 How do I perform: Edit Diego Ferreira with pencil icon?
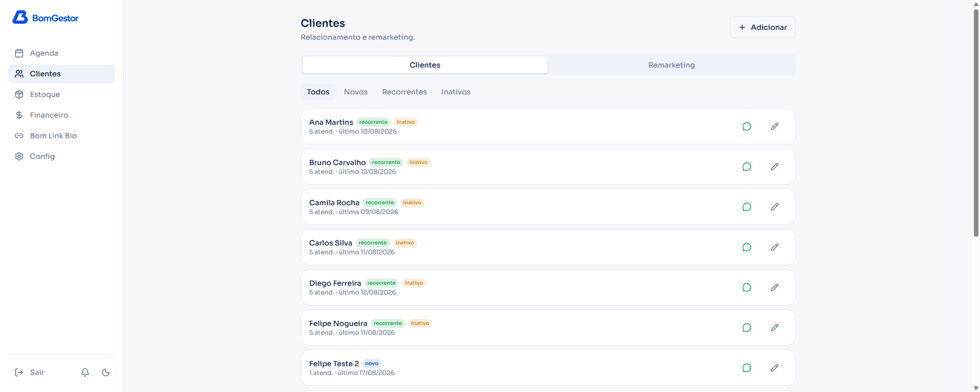tap(775, 287)
